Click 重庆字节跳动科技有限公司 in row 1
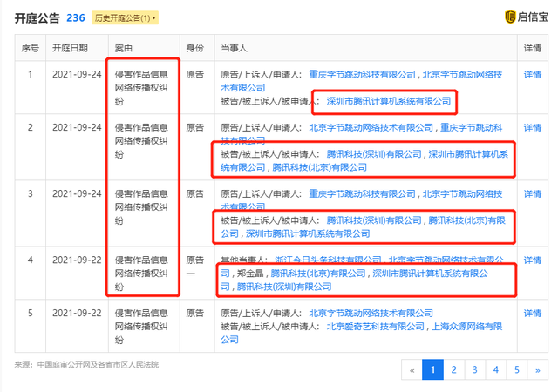Viewport: 558px width, 392px height. tap(362, 74)
